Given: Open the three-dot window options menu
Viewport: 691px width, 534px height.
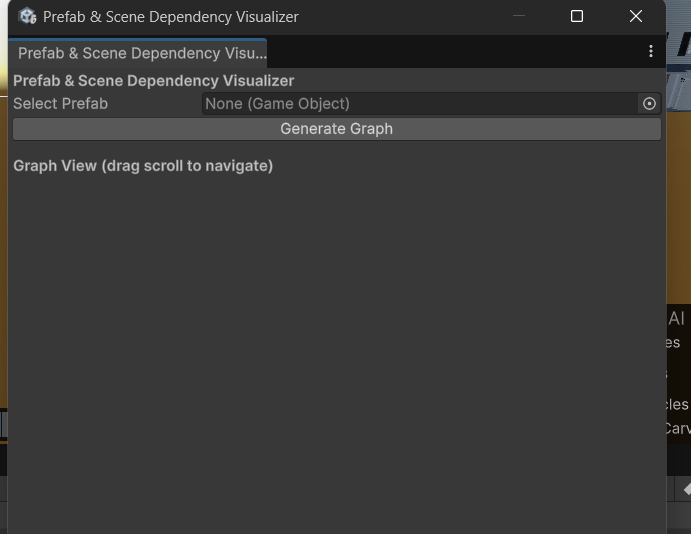Looking at the screenshot, I should coord(651,51).
